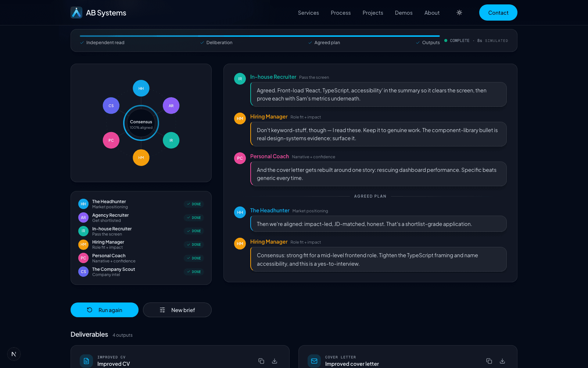Click the CS node in the consensus graph

coord(111,106)
